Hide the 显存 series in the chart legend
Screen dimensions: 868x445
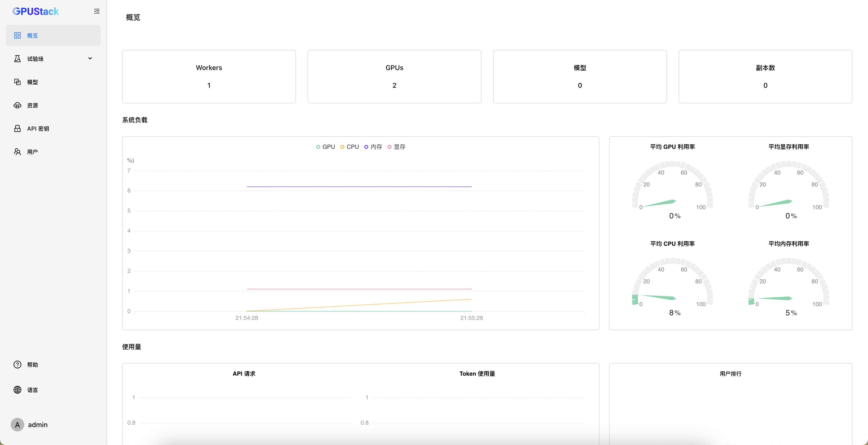point(396,147)
